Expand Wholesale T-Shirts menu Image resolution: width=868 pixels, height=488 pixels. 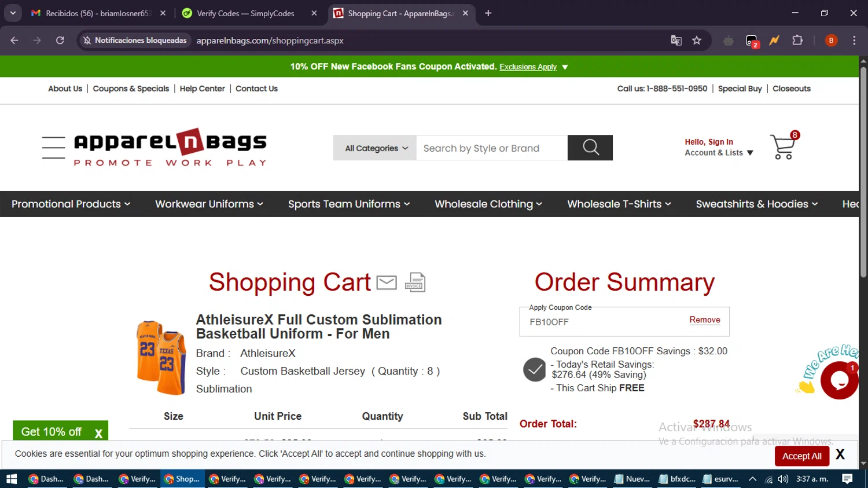tap(619, 204)
